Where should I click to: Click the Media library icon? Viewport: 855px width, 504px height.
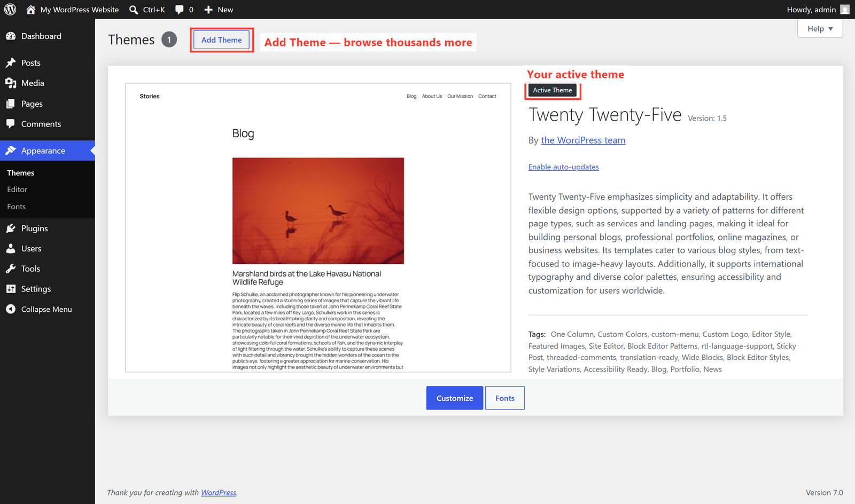pos(11,83)
